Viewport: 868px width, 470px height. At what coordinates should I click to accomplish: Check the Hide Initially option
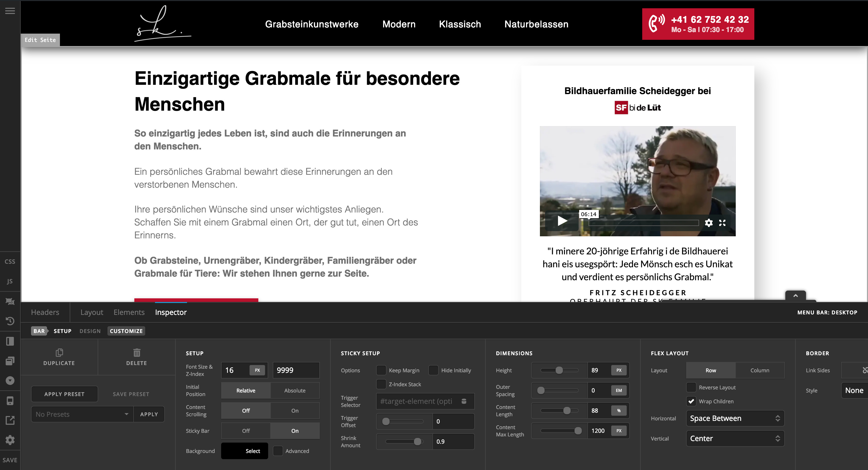coord(433,370)
